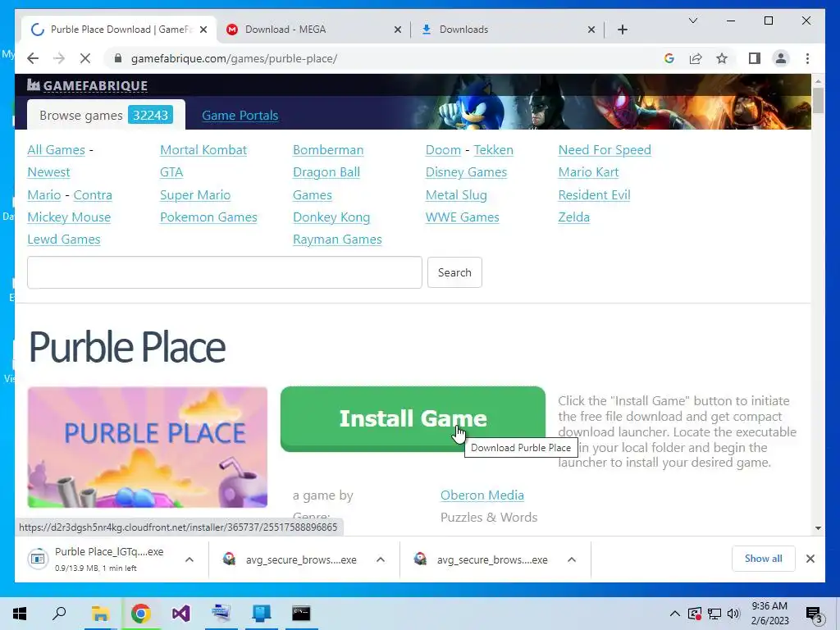Viewport: 840px width, 630px height.
Task: Show hidden system tray icons
Action: [x=675, y=614]
